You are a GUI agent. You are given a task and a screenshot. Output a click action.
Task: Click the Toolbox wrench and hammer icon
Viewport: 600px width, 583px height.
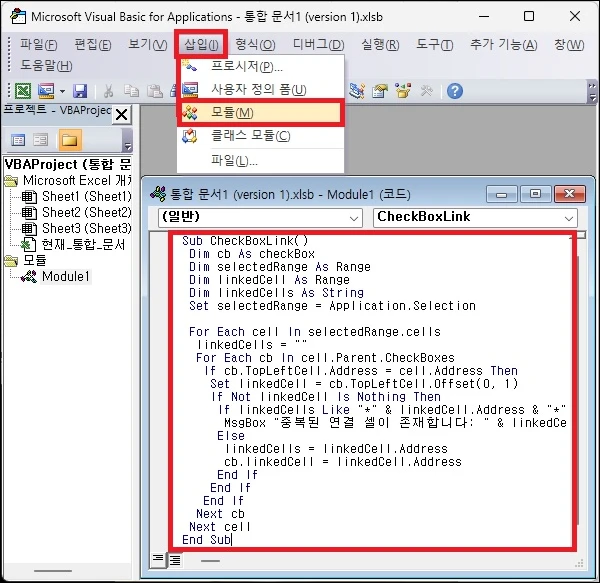pyautogui.click(x=426, y=91)
